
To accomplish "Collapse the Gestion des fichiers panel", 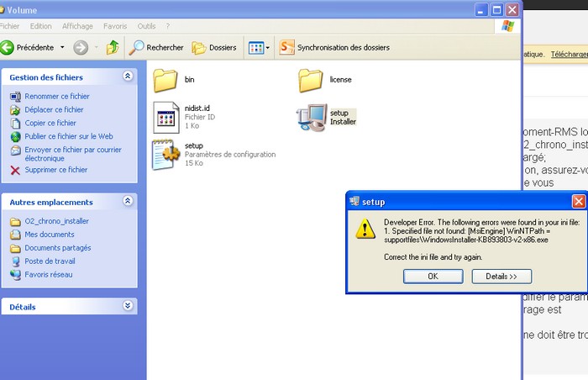I will tap(128, 77).
